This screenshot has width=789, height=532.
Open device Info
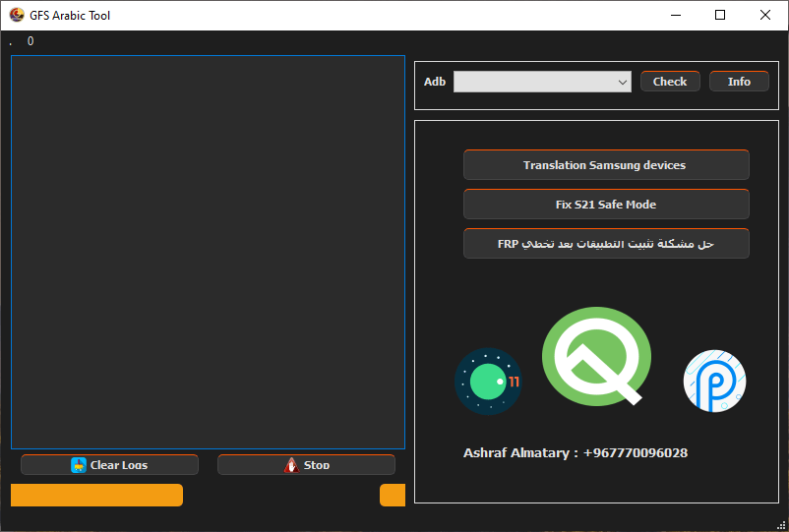739,82
